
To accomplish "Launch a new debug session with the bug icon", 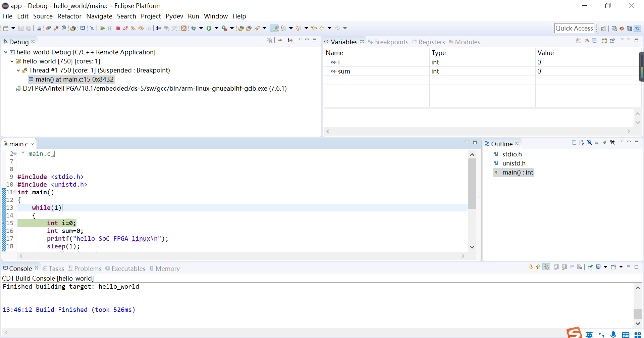I will coord(194,28).
